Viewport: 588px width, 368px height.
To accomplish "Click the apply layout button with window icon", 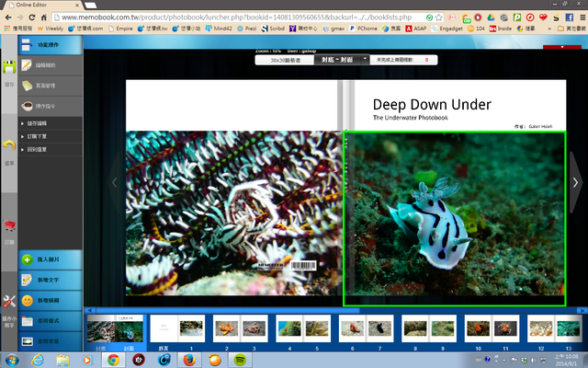I will coord(51,321).
